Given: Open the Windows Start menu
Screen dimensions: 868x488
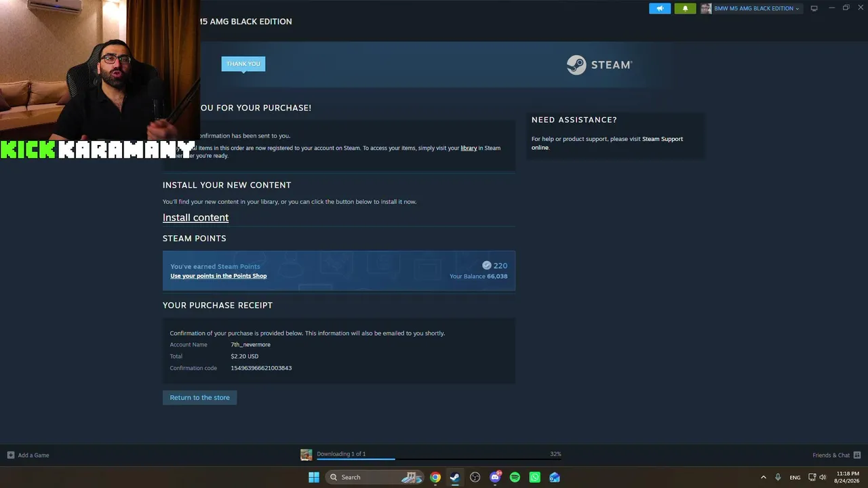Looking at the screenshot, I should click(x=314, y=477).
